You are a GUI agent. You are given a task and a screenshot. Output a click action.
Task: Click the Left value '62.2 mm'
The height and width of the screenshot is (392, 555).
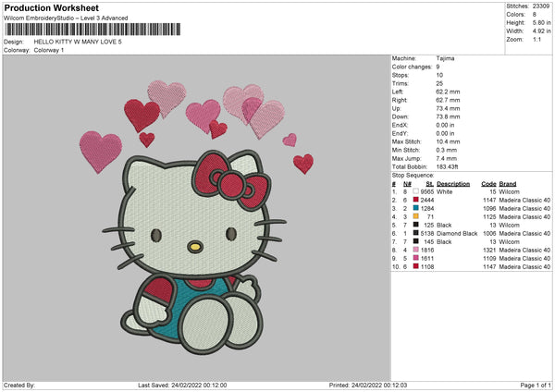pos(448,92)
